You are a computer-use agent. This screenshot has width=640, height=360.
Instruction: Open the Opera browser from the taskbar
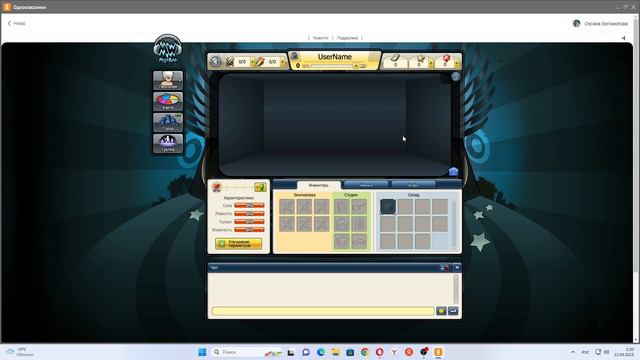[380, 352]
